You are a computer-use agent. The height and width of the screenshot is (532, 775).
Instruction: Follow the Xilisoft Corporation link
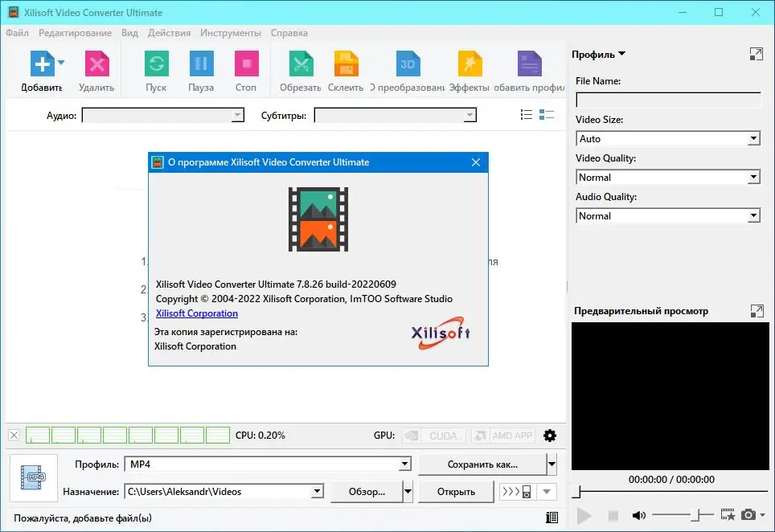tap(196, 313)
